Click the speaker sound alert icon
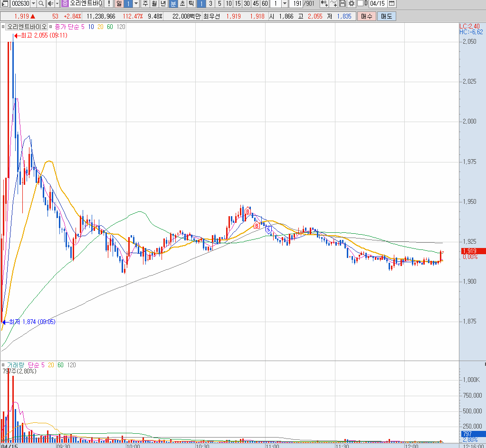This screenshot has height=448, width=486. coord(50,4)
